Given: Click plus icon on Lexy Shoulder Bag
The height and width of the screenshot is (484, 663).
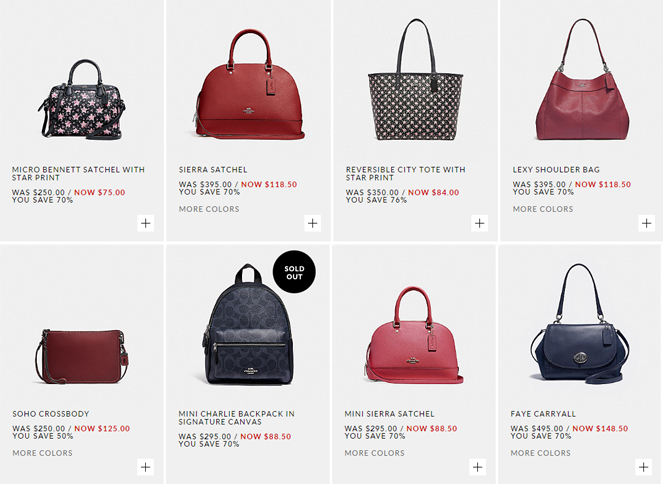Looking at the screenshot, I should 647,223.
